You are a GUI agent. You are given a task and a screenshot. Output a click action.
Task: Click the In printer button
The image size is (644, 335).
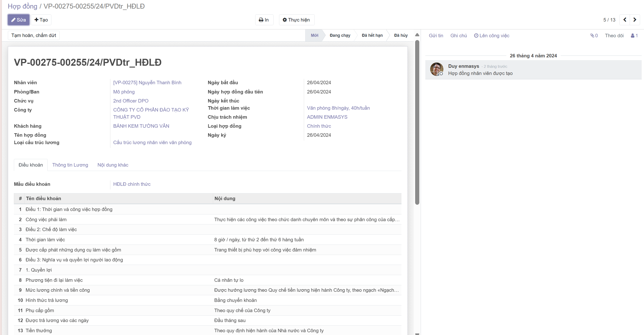click(x=264, y=20)
